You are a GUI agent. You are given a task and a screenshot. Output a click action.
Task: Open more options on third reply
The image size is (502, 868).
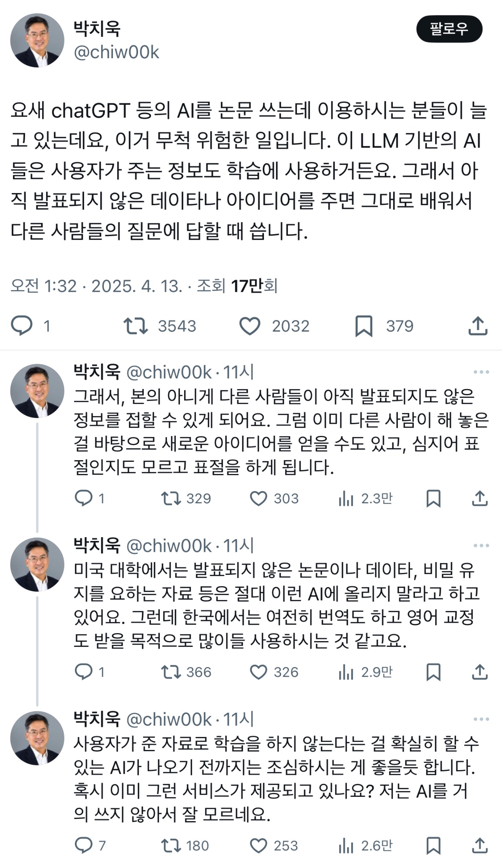pos(481,719)
